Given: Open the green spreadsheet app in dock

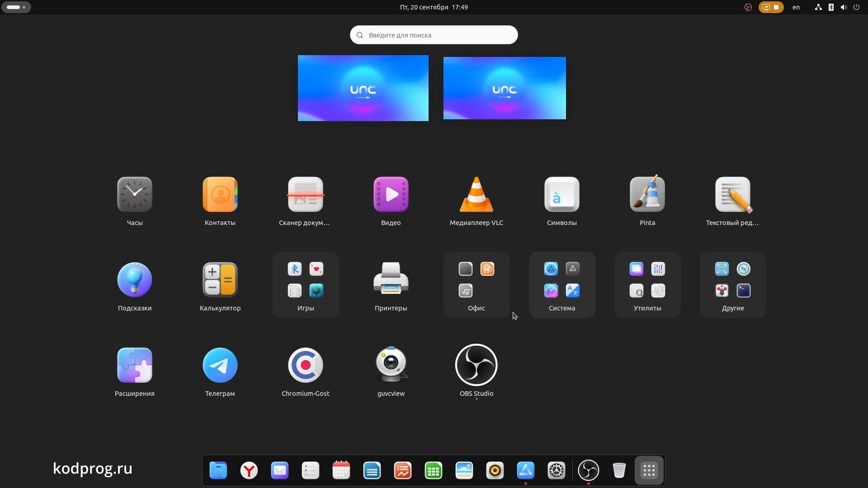Looking at the screenshot, I should point(434,470).
